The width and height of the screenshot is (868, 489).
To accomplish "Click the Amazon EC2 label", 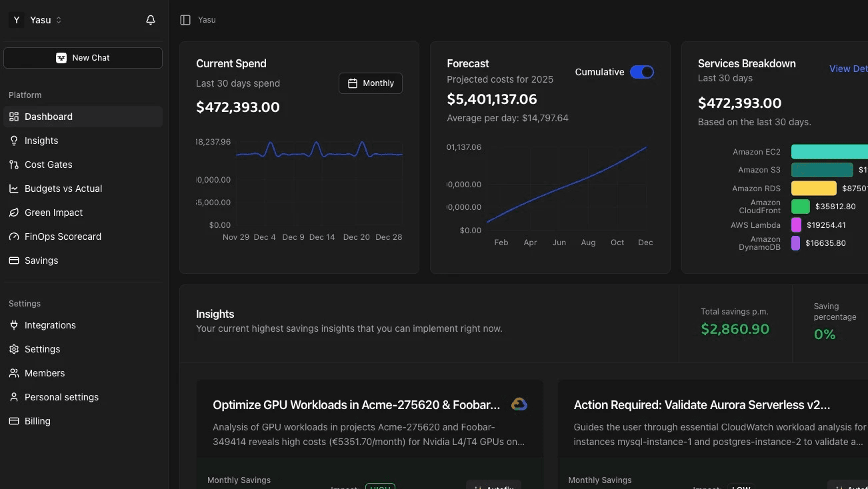I will 757,152.
